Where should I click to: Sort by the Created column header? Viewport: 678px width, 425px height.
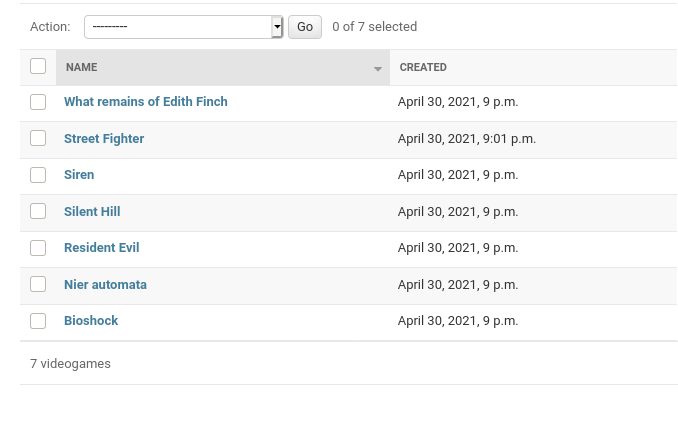click(x=423, y=68)
